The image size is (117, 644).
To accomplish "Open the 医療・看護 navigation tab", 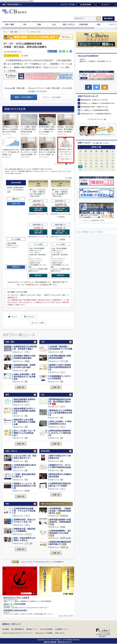I will tap(9, 25).
